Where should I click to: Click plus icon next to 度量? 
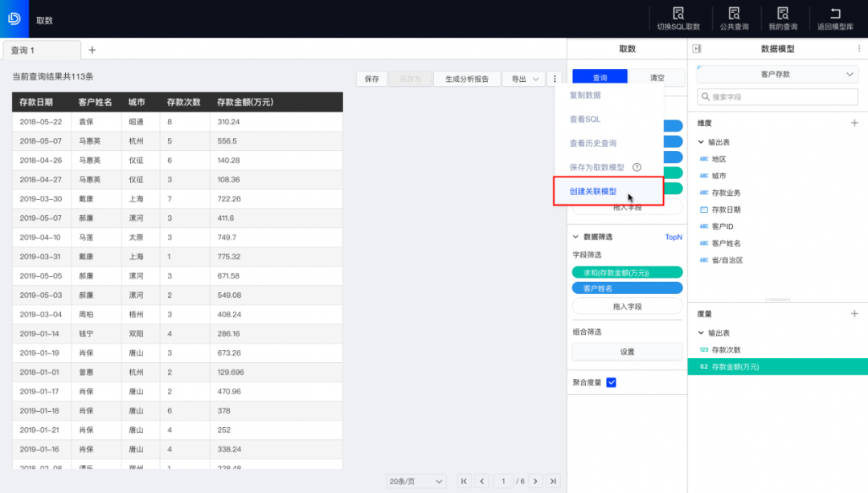pos(854,314)
